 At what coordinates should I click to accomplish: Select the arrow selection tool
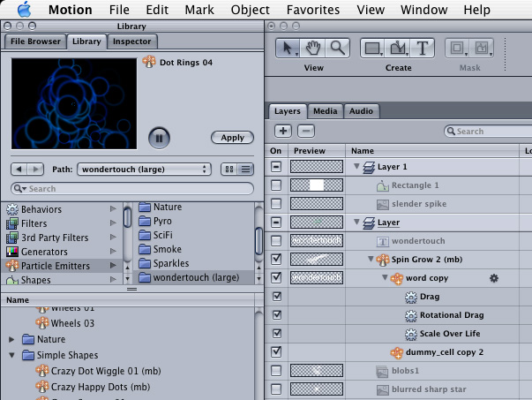288,49
